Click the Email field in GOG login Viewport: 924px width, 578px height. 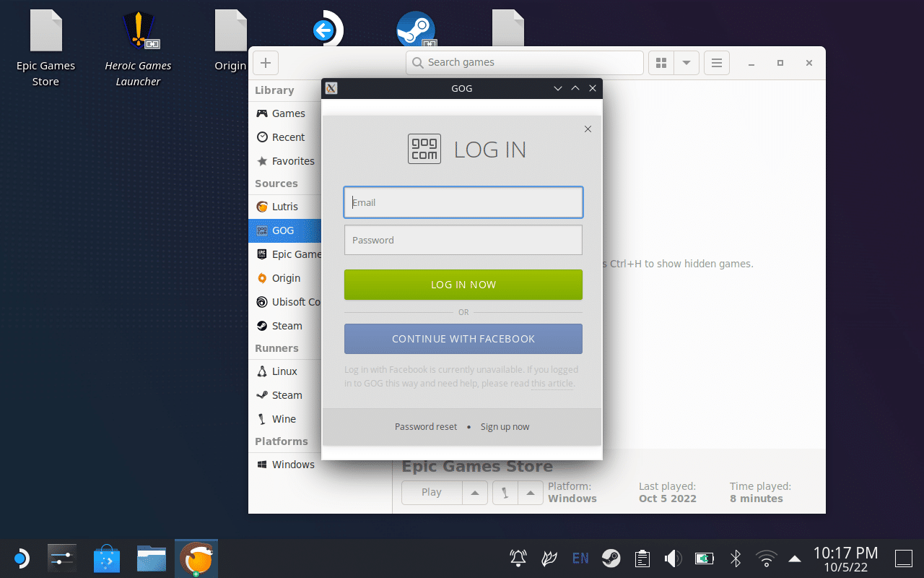coord(463,202)
